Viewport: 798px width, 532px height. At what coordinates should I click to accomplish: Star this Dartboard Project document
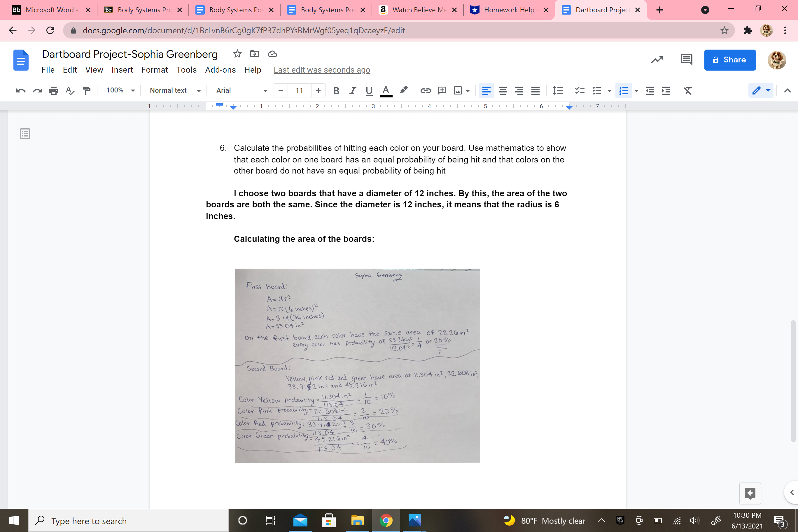(237, 54)
